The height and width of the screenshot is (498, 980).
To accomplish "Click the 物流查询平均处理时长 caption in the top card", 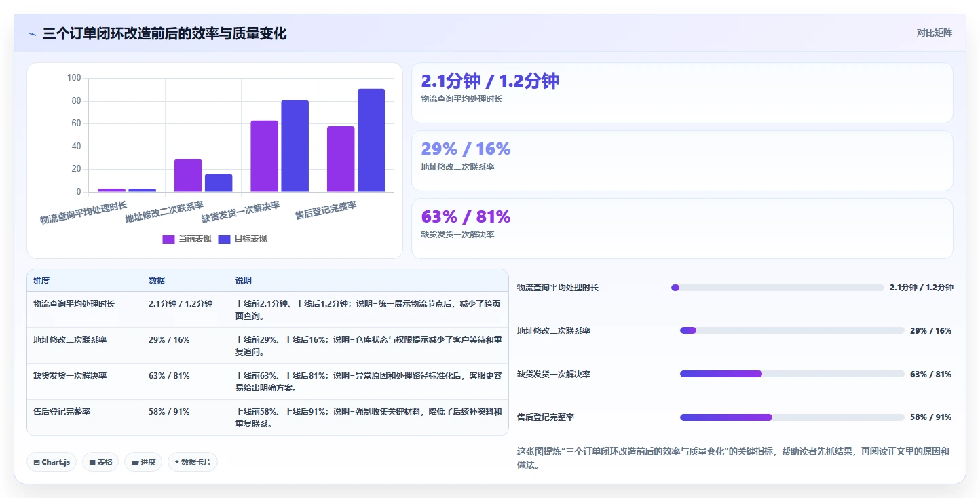I will [x=461, y=99].
